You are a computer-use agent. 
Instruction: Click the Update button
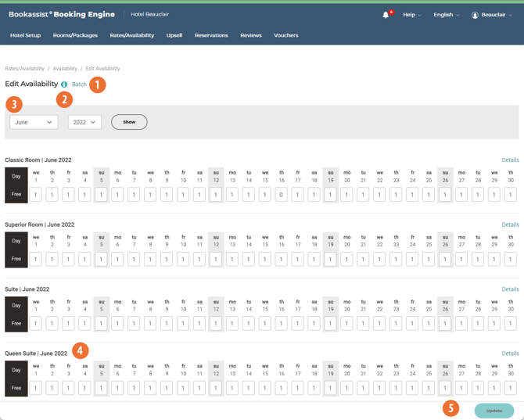pos(493,410)
